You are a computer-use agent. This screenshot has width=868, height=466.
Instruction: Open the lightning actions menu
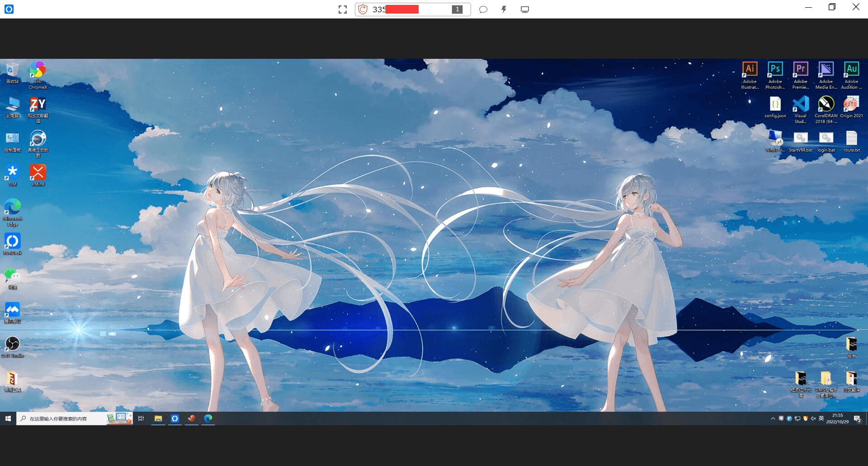coord(504,10)
